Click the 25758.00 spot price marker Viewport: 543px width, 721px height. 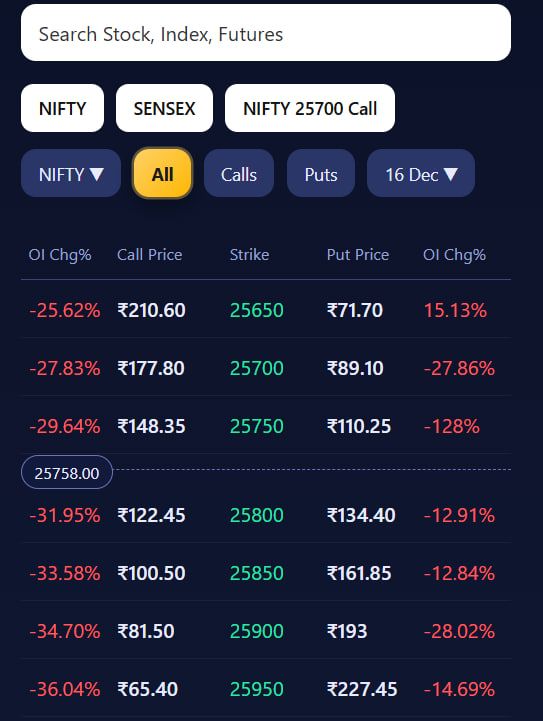click(x=67, y=473)
